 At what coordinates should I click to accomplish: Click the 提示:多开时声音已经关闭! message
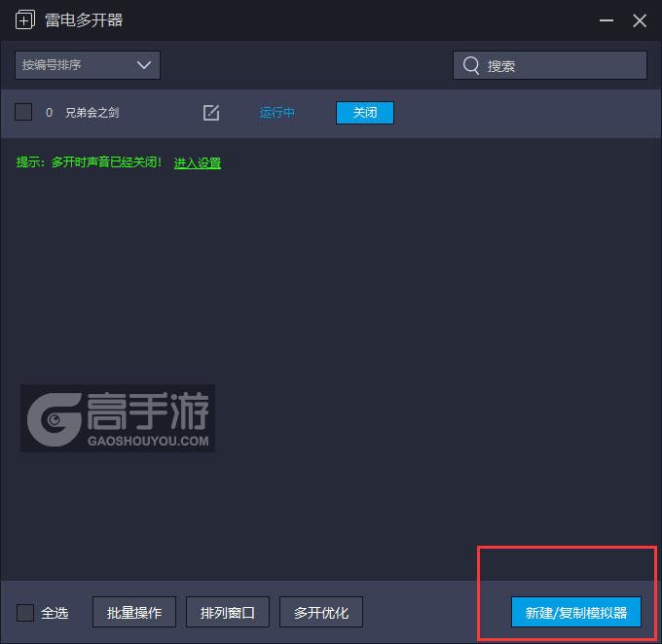click(89, 162)
